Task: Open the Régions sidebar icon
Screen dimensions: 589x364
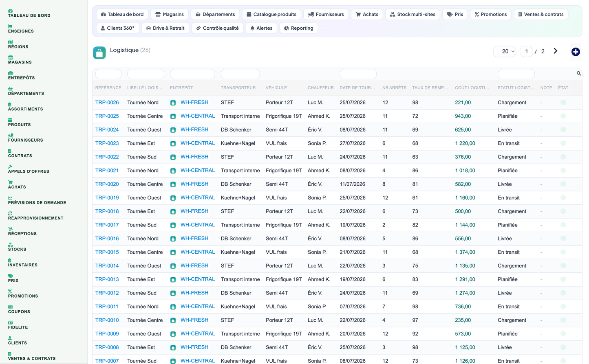Action: point(10,42)
